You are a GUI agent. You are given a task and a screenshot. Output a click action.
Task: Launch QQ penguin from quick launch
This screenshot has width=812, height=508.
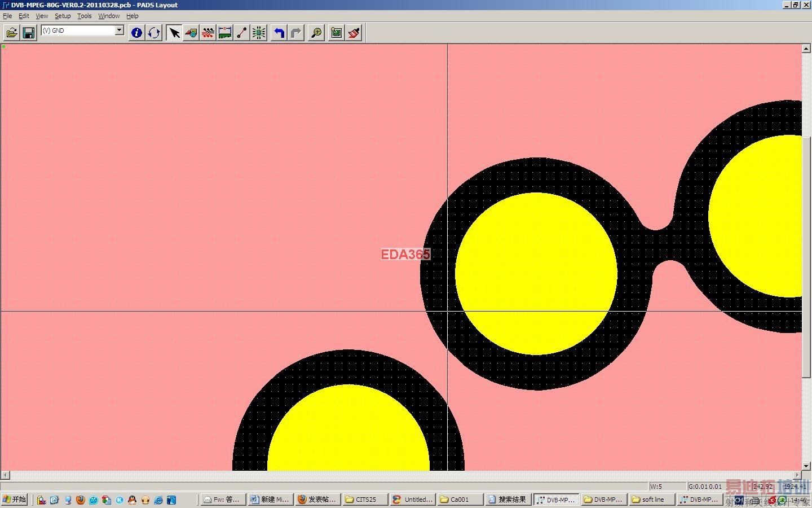(x=132, y=500)
